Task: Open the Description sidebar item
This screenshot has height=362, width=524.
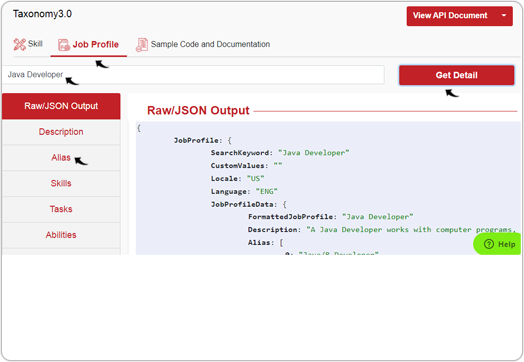Action: click(x=61, y=132)
